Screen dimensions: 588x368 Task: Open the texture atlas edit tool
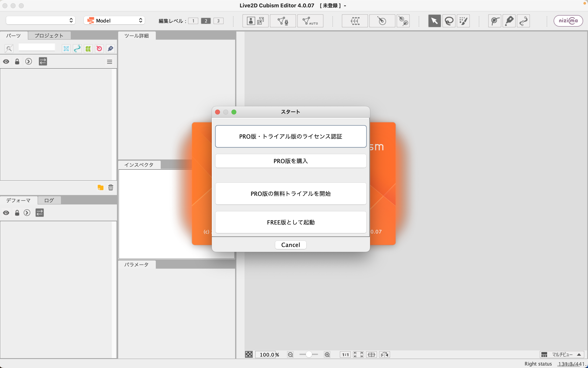point(256,21)
